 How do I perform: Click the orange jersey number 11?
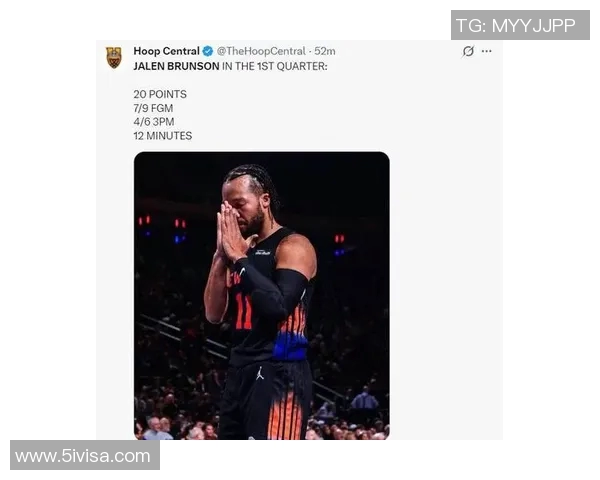pyautogui.click(x=244, y=312)
